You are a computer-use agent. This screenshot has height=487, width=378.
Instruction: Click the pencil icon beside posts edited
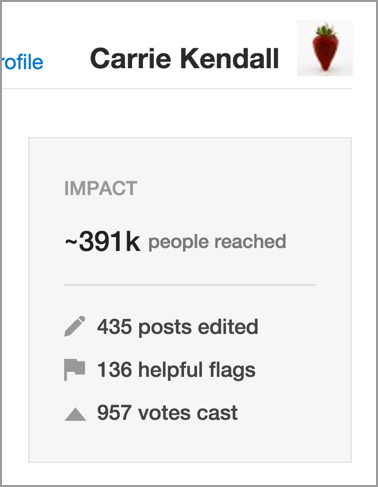[x=75, y=326]
